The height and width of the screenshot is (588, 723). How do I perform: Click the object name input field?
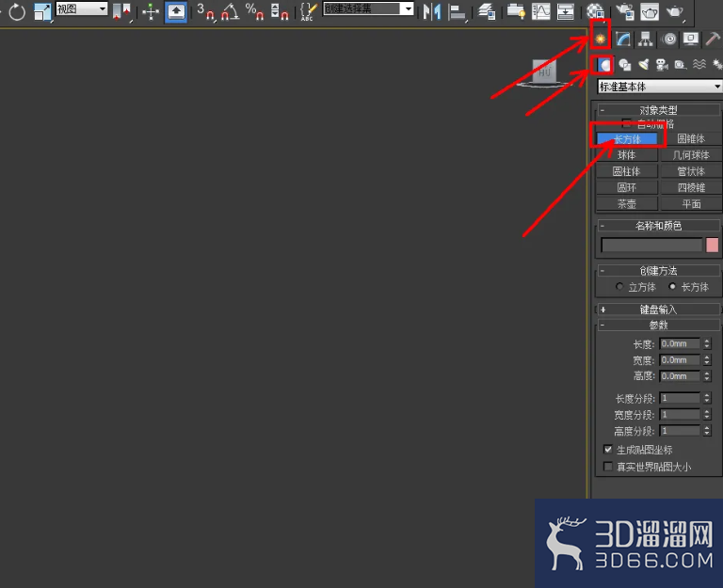point(651,246)
